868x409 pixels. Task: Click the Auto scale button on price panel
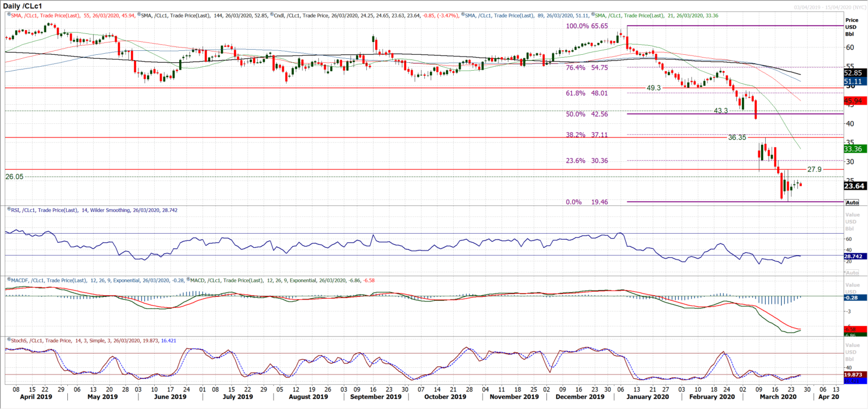[852, 202]
